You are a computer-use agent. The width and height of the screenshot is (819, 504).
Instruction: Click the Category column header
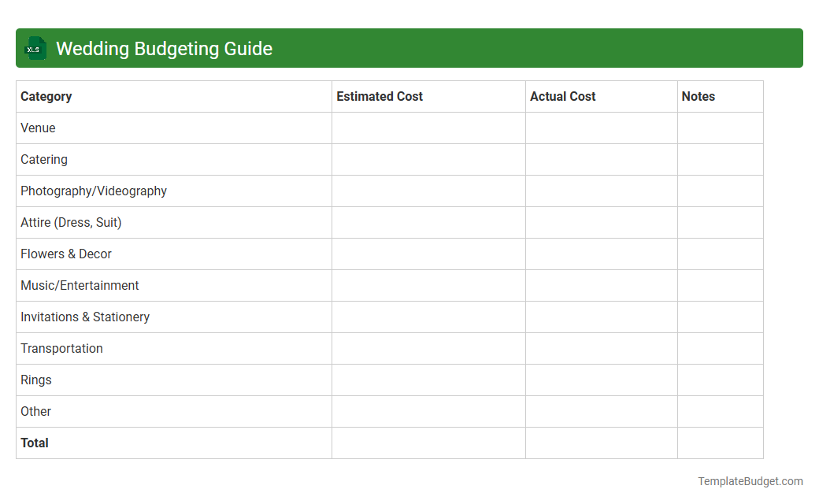(46, 96)
